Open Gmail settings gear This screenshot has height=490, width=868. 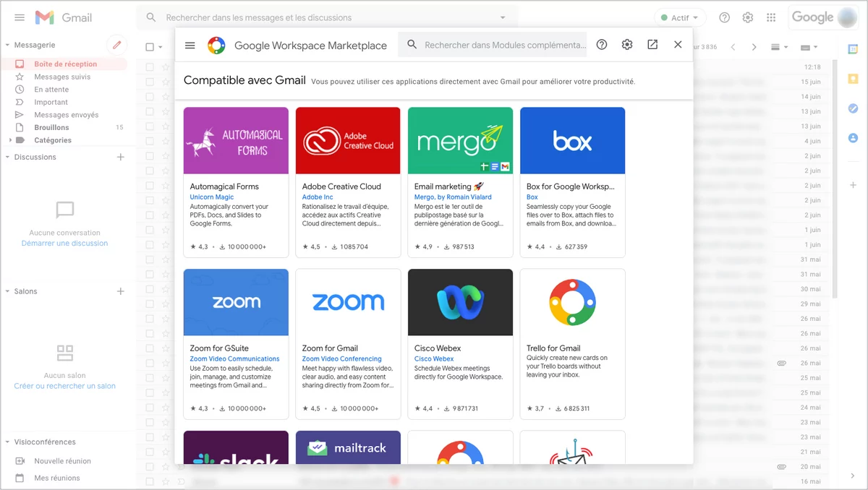pos(748,17)
